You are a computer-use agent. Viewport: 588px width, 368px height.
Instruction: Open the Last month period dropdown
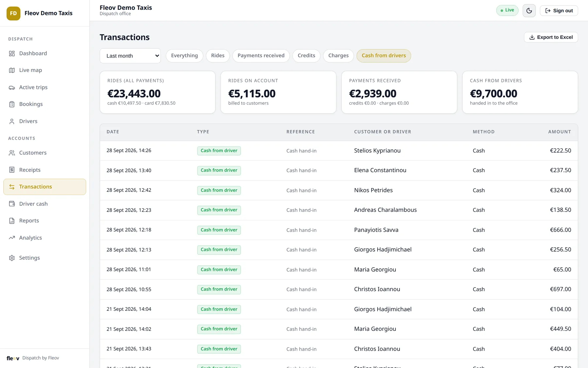pos(130,56)
